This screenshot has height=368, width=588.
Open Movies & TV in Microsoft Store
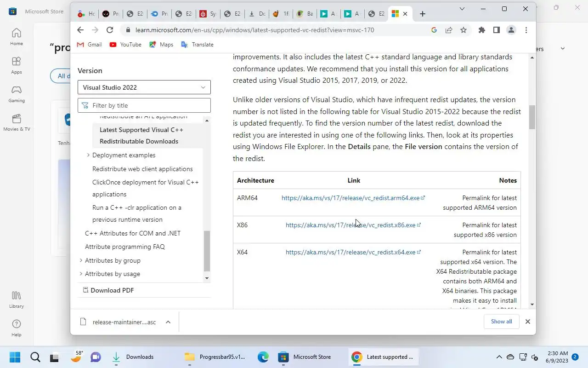(x=17, y=122)
